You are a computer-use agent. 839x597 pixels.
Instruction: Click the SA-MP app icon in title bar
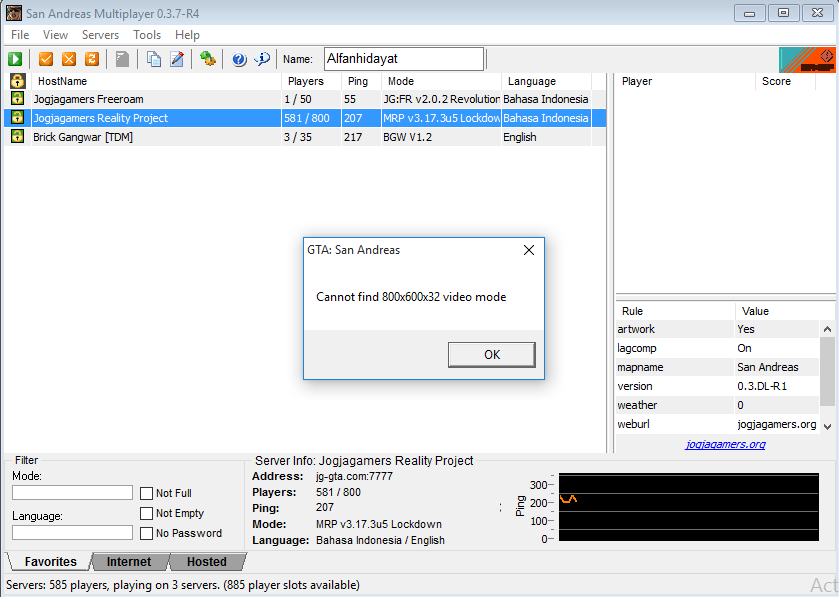13,13
